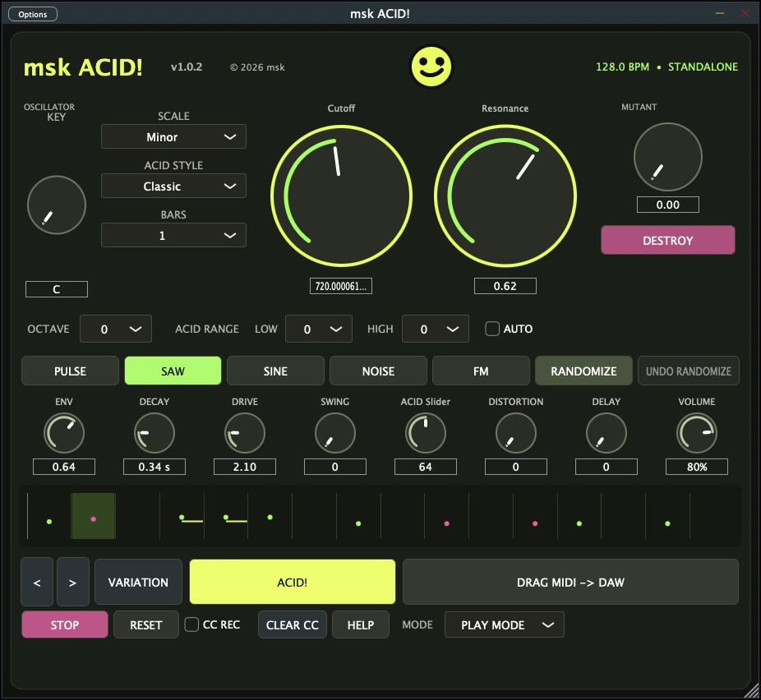Click the SWING knob
761x700 pixels.
click(334, 433)
